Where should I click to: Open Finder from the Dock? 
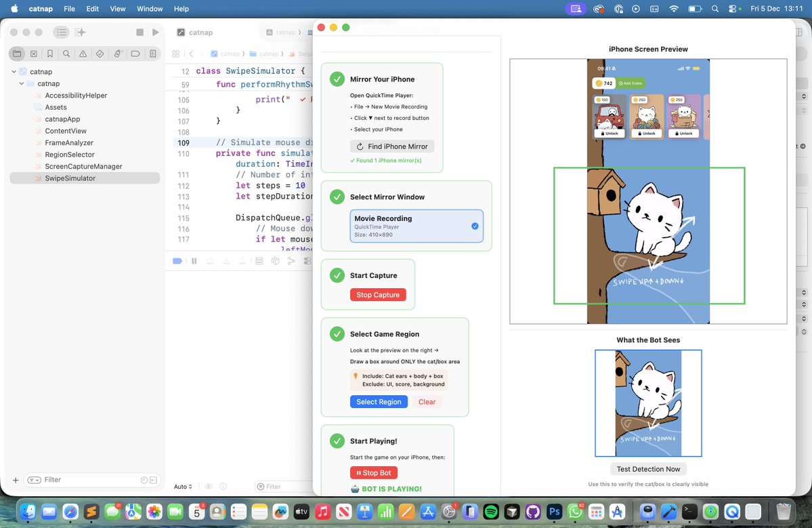tap(28, 512)
